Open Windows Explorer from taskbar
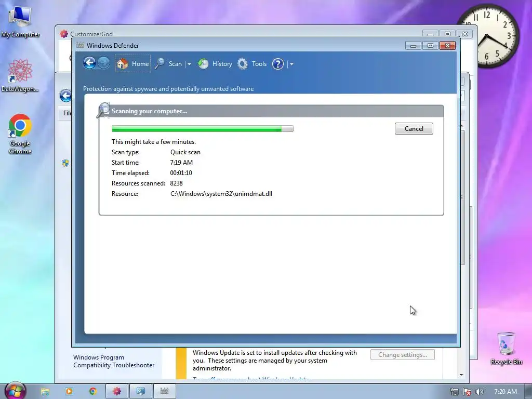This screenshot has height=399, width=532. coord(45,392)
